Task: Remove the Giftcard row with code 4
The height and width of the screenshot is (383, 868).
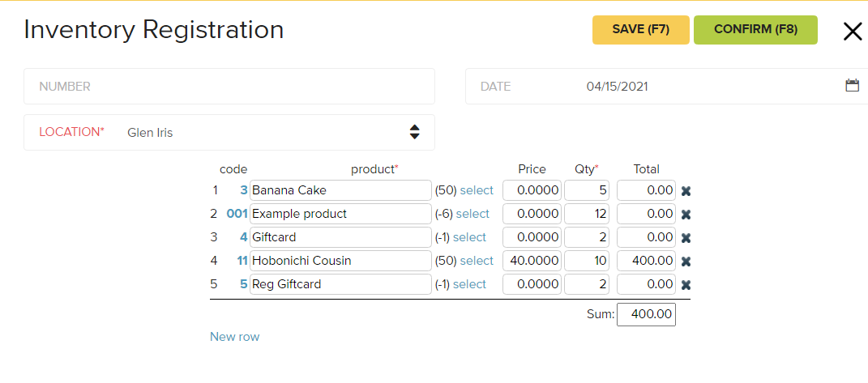Action: (686, 238)
